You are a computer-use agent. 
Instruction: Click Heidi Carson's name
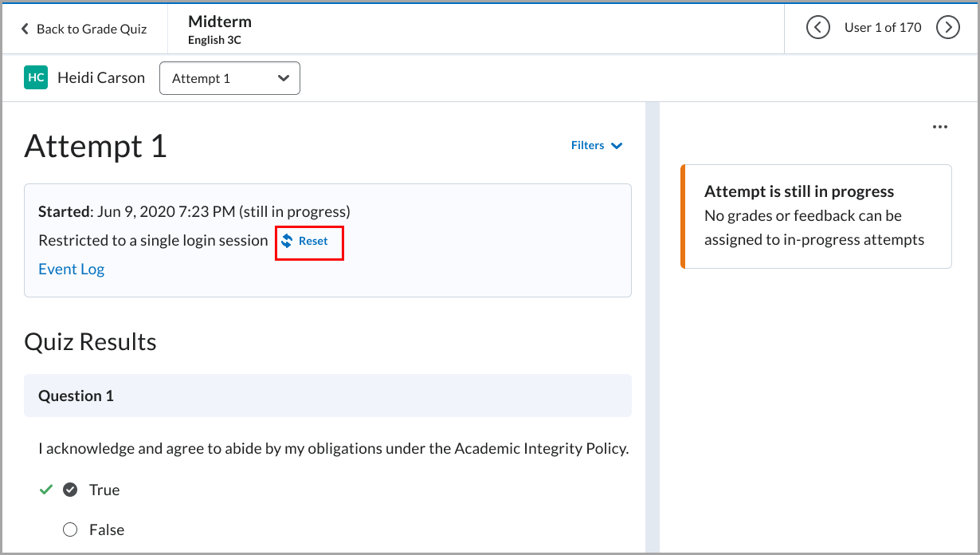[100, 77]
